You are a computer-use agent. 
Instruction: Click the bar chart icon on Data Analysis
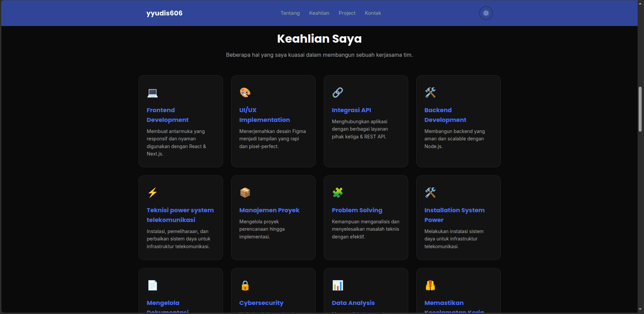pos(338,285)
